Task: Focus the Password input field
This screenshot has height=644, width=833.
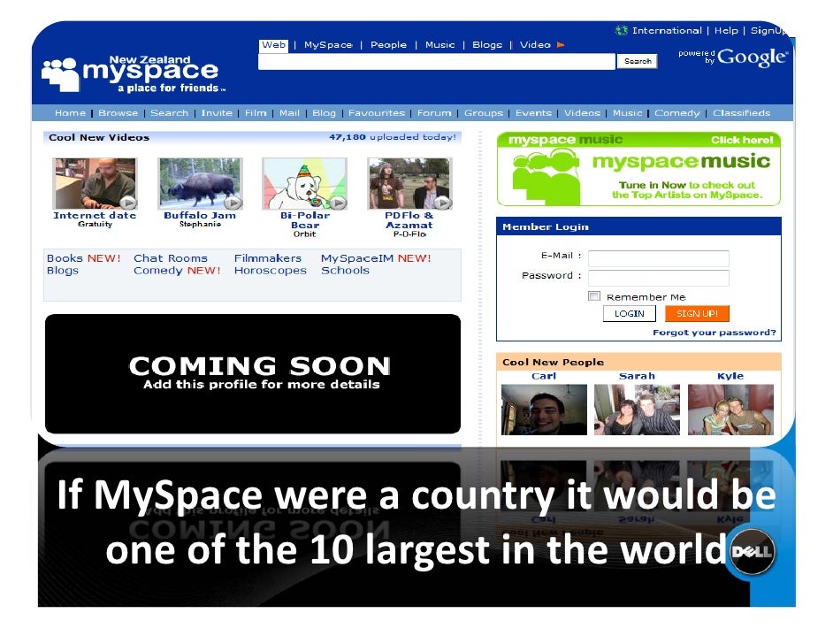Action: [658, 278]
